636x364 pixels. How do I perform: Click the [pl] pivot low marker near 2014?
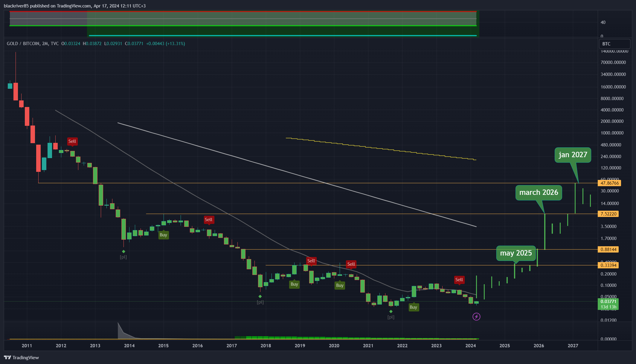coord(123,257)
